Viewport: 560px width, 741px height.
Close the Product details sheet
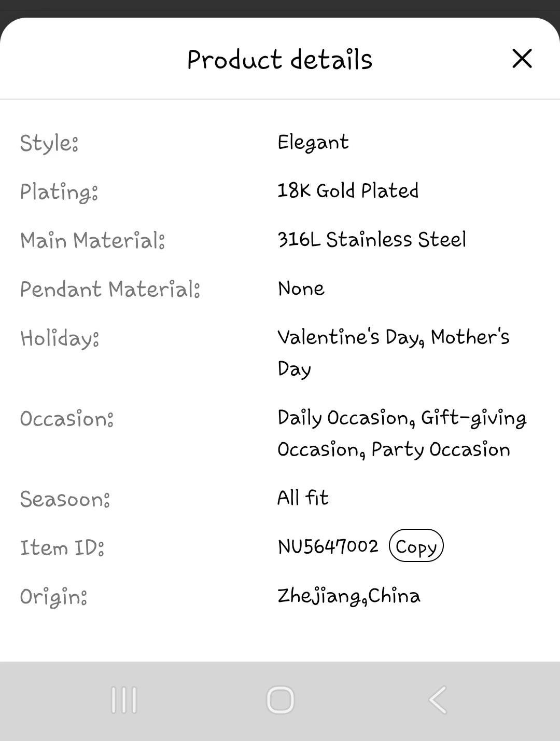[522, 59]
